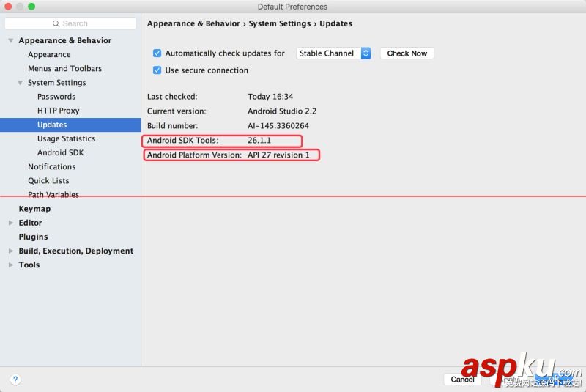Viewport: 586px width, 392px height.
Task: Toggle Use secure connection checkbox
Action: (157, 70)
